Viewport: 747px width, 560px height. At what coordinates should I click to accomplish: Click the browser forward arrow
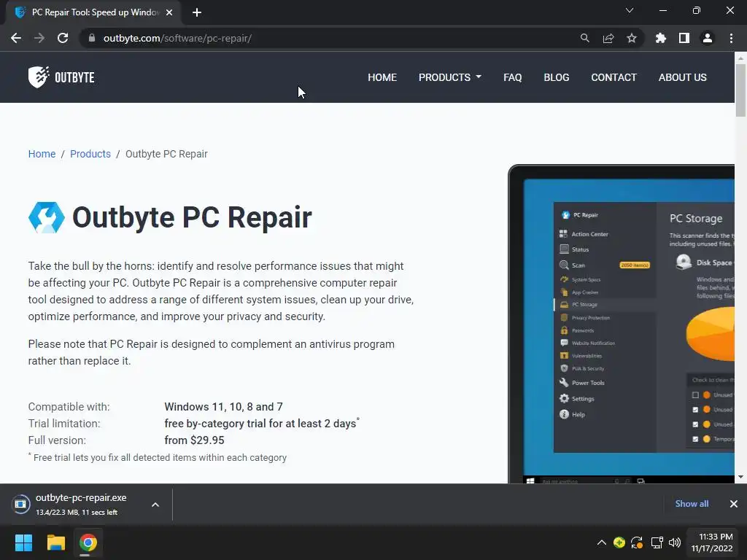pos(39,38)
